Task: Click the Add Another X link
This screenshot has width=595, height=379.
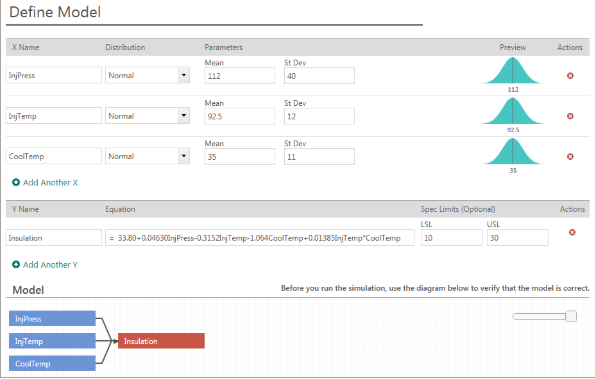Action: pos(50,182)
